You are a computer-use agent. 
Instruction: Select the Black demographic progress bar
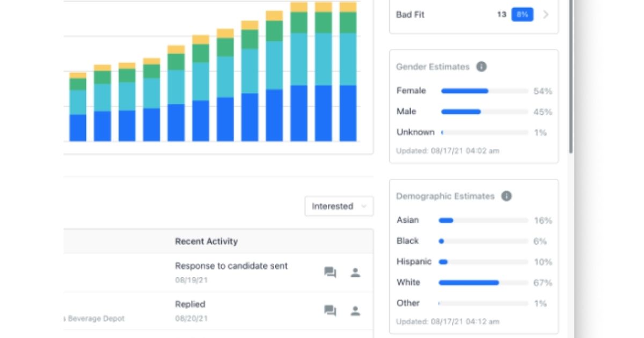coord(483,241)
